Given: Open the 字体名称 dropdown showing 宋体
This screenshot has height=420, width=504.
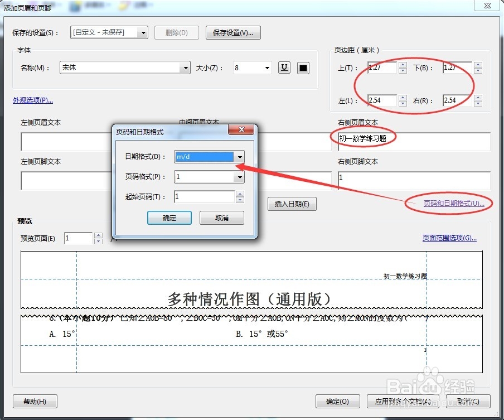Looking at the screenshot, I should pyautogui.click(x=185, y=67).
